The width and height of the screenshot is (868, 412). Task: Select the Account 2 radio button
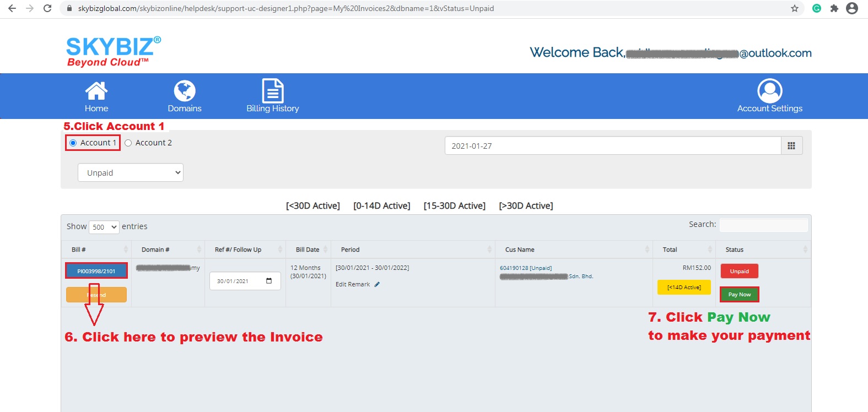click(128, 143)
